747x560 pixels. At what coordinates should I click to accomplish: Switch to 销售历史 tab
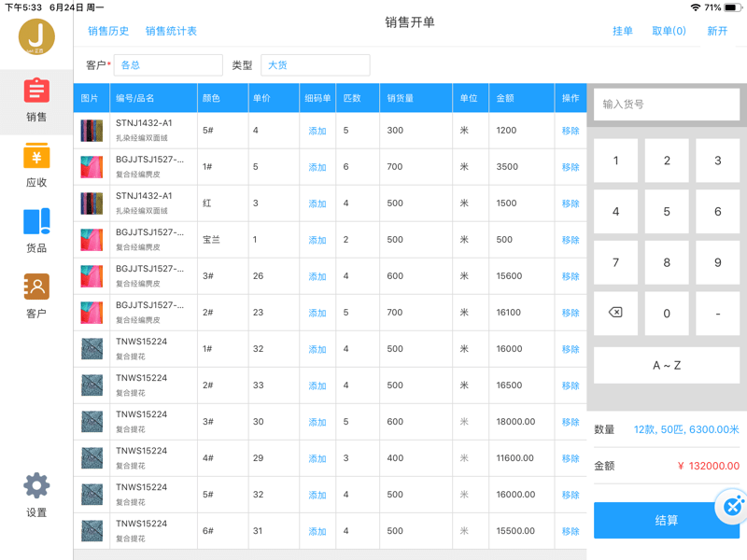tap(108, 31)
